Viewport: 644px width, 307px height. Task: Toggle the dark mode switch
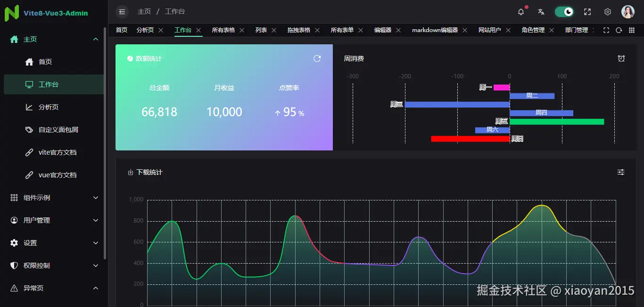coord(564,12)
